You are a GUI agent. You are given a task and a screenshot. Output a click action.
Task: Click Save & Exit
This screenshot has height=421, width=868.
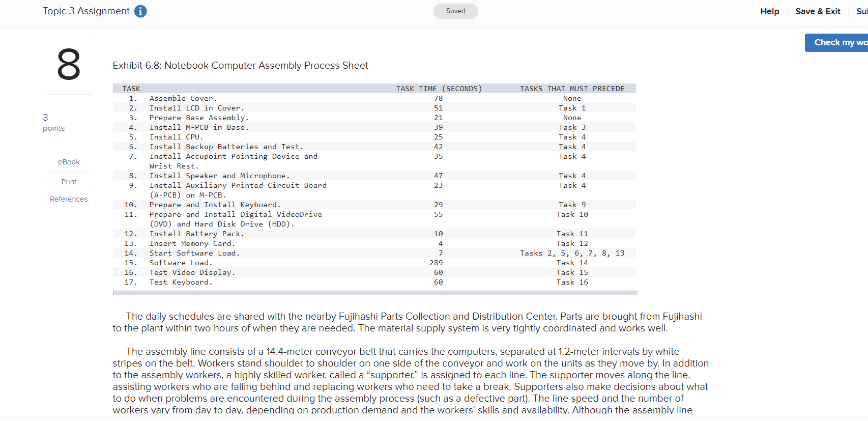818,11
